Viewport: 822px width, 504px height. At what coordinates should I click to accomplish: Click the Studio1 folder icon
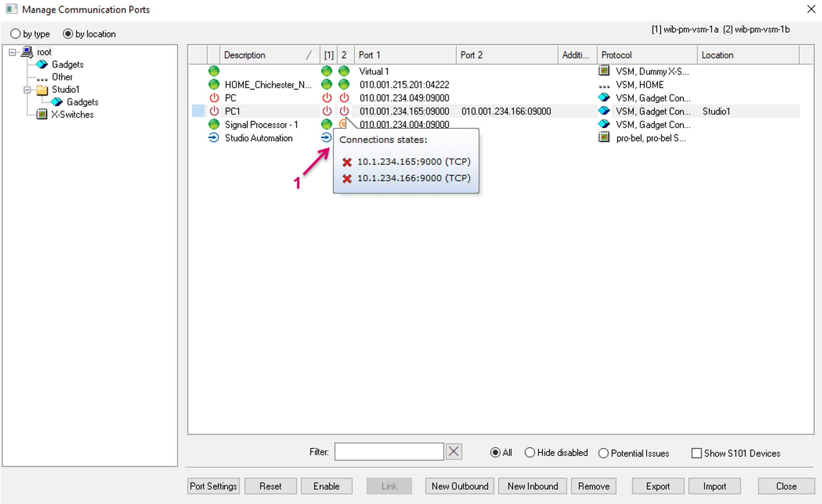click(x=42, y=90)
